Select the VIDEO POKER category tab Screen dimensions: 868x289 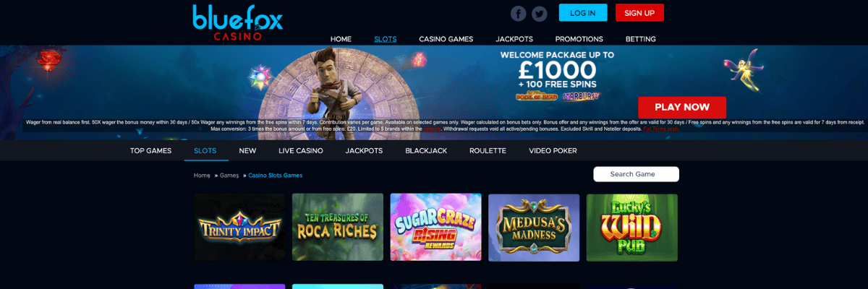pyautogui.click(x=553, y=150)
